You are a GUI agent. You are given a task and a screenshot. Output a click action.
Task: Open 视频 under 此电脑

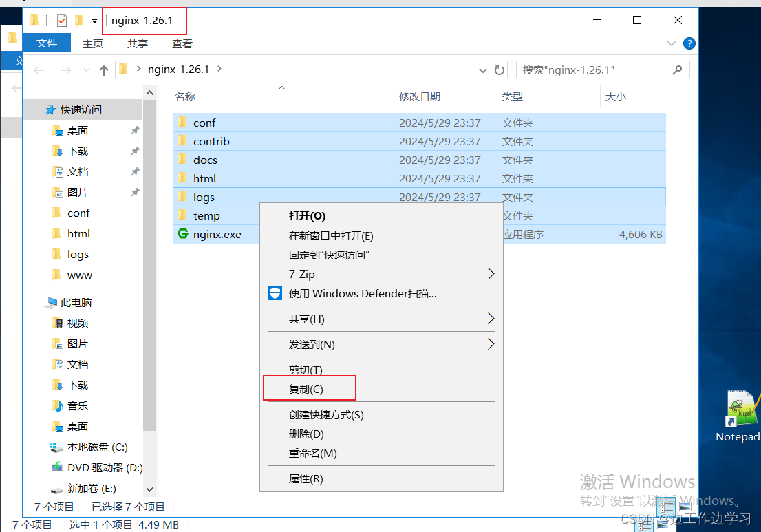coord(78,323)
